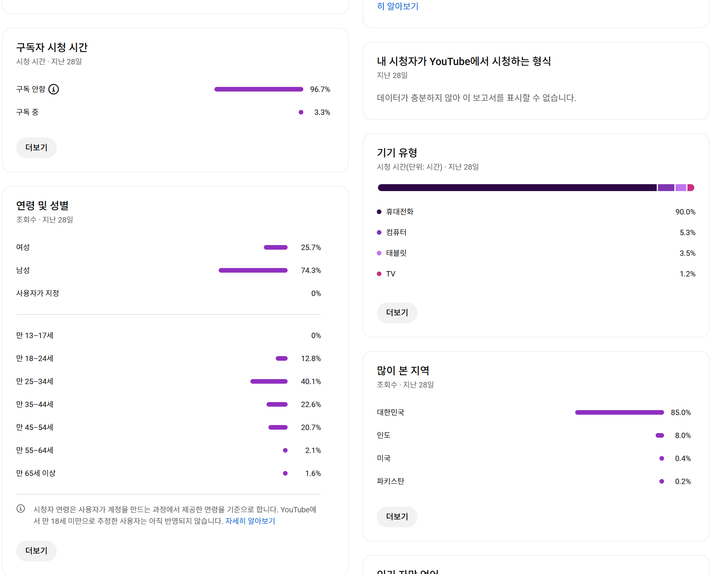
Task: Click the 여성 25.7% bar
Action: pos(276,247)
